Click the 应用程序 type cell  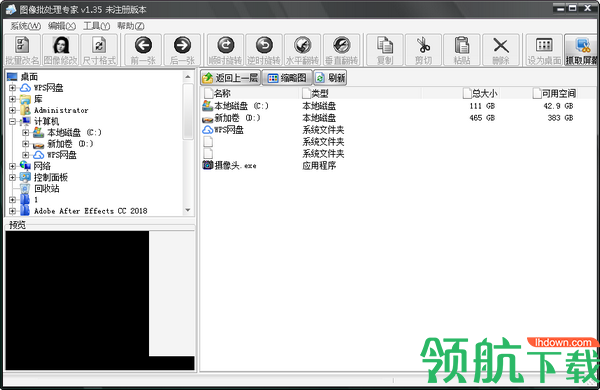coord(319,165)
